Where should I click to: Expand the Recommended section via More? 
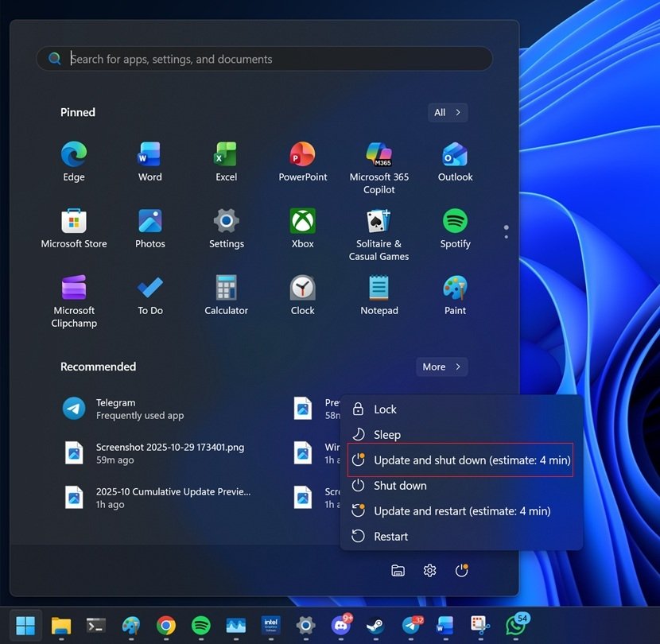441,367
